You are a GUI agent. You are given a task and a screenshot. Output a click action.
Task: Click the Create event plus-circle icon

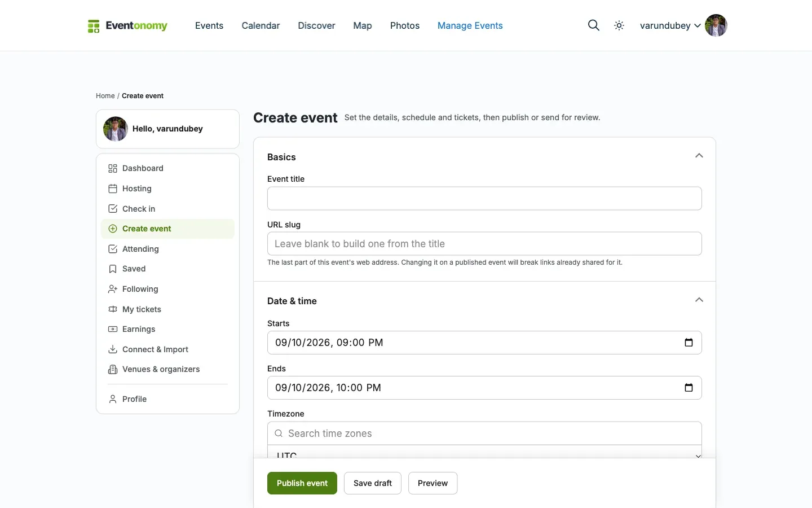pos(113,229)
